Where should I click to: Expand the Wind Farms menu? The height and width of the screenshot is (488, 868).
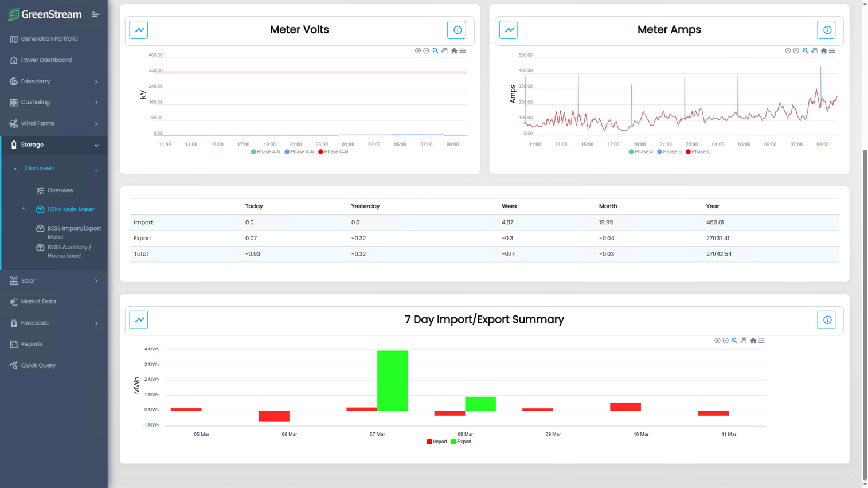(x=54, y=123)
